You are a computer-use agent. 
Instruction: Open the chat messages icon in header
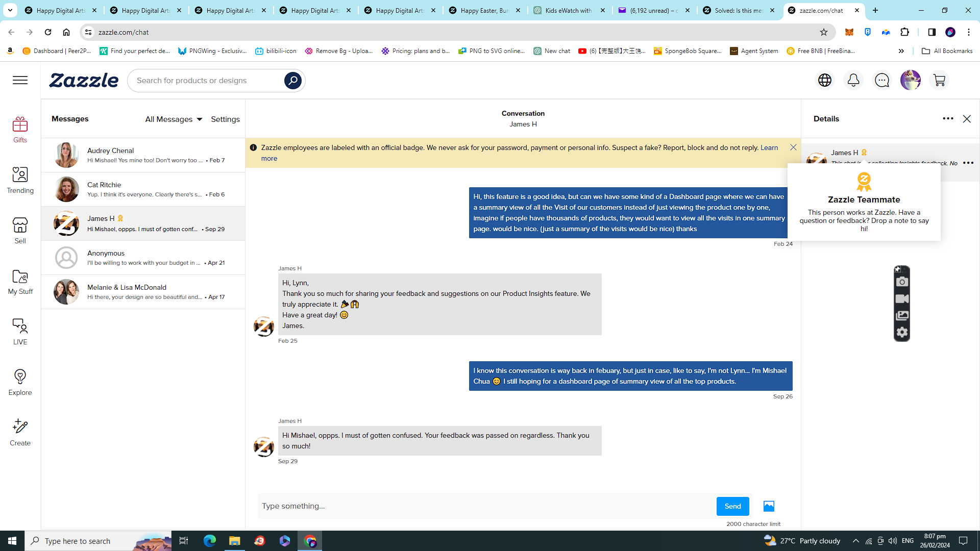(x=882, y=80)
